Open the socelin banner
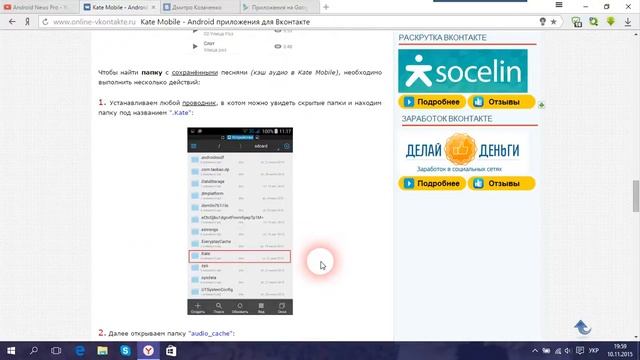 (463, 71)
